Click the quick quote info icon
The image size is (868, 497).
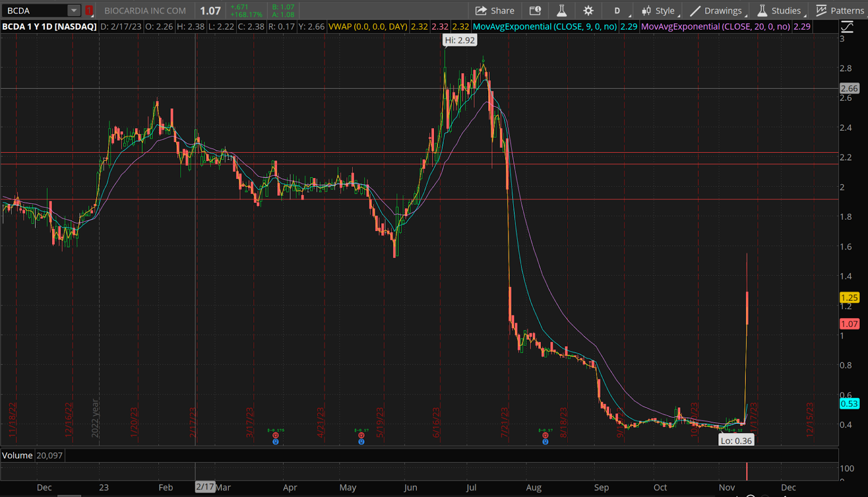coord(535,10)
